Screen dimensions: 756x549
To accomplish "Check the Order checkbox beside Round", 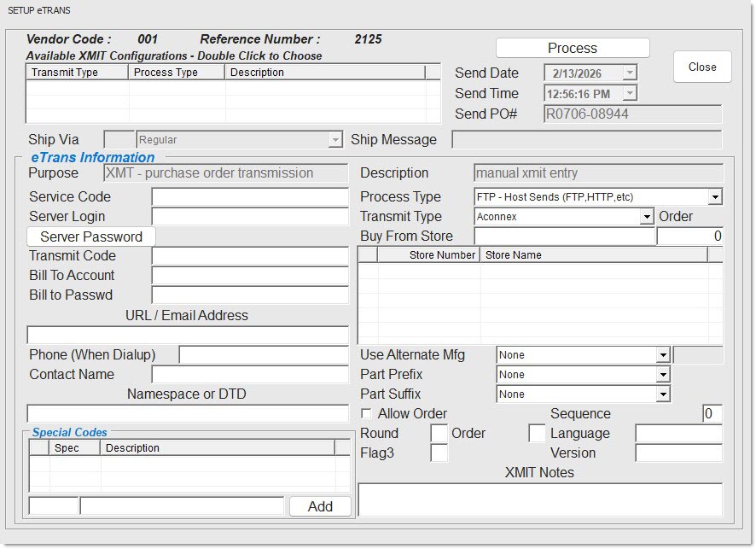I will (537, 434).
